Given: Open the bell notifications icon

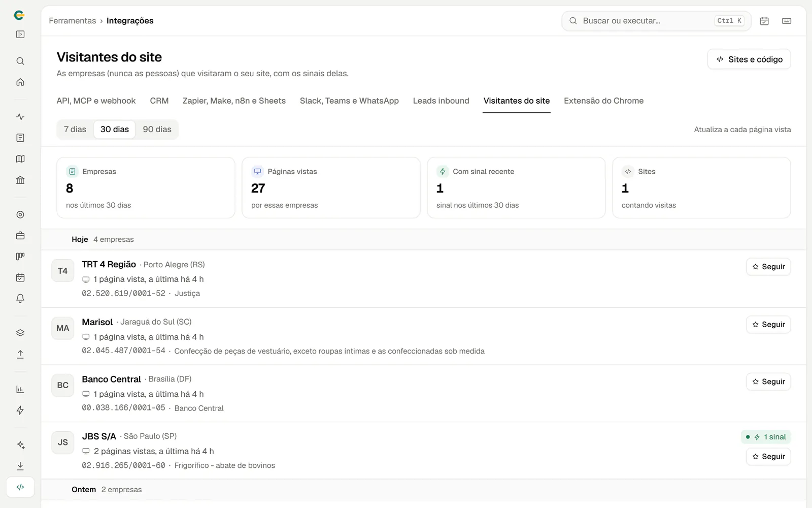Looking at the screenshot, I should coord(20,299).
